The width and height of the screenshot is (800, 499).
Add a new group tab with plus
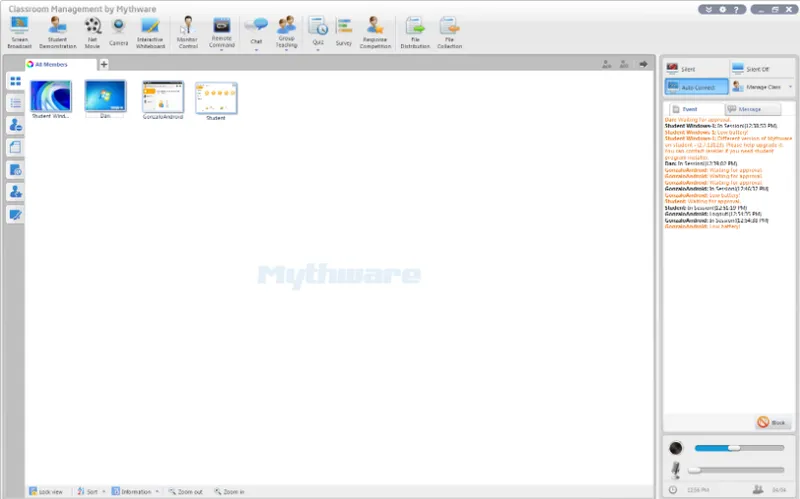tap(104, 64)
